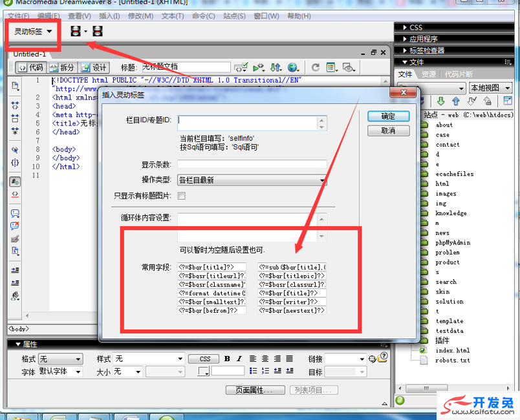Click the green Get files arrow icon
The height and width of the screenshot is (420, 520).
[440, 101]
